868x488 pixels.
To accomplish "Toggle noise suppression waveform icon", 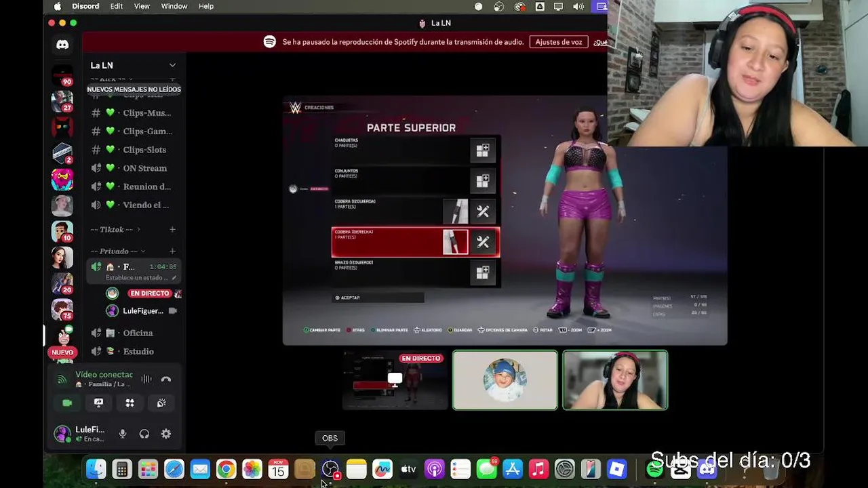I will click(x=146, y=380).
